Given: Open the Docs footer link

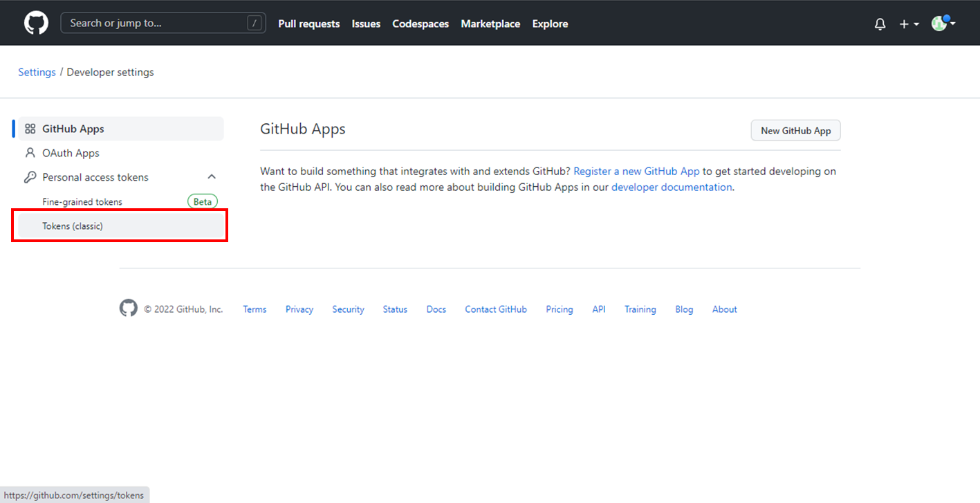Looking at the screenshot, I should coord(436,309).
